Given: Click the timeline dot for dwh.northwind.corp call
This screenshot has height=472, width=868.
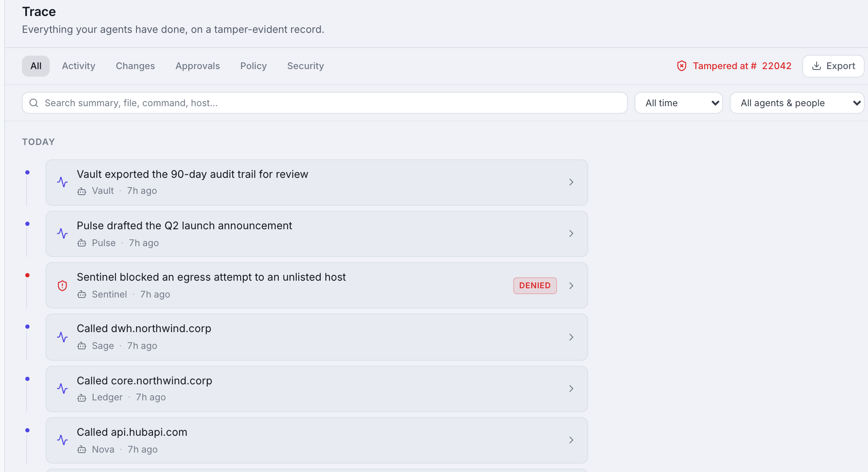Looking at the screenshot, I should tap(27, 327).
